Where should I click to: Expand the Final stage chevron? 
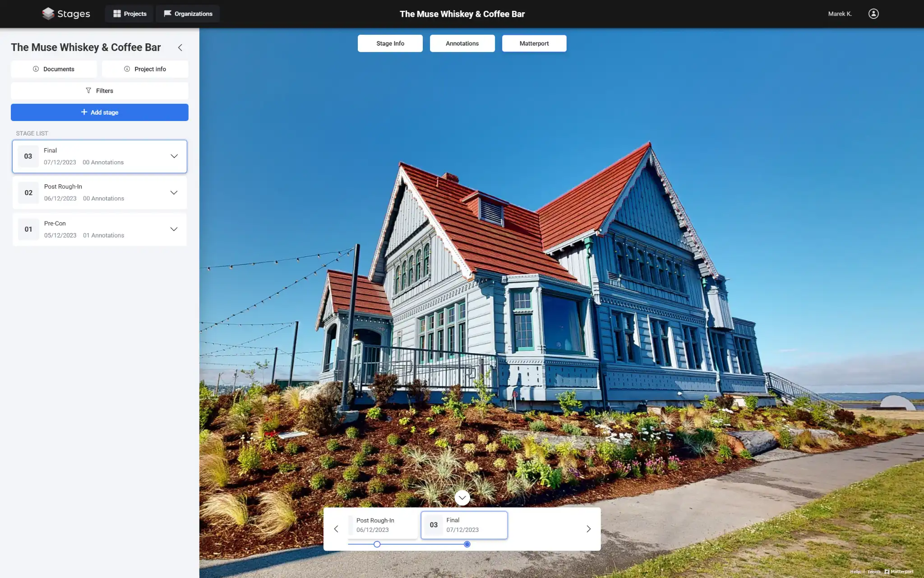click(174, 156)
